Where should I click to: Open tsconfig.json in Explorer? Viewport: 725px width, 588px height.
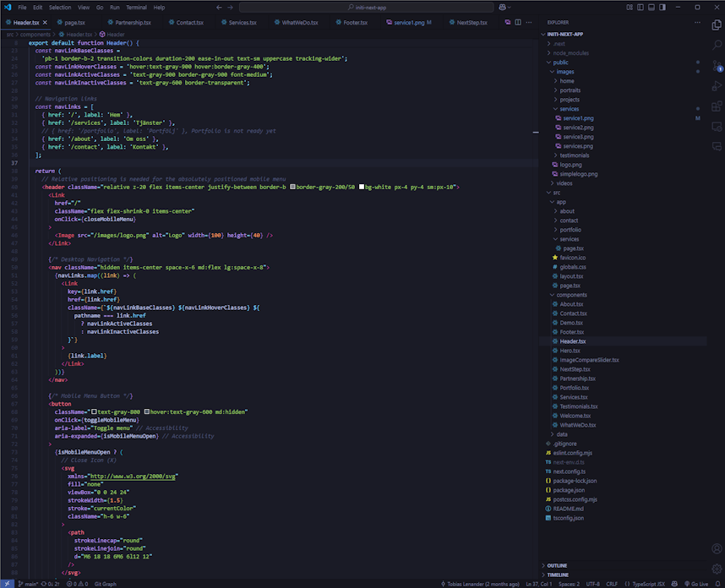pyautogui.click(x=624, y=518)
